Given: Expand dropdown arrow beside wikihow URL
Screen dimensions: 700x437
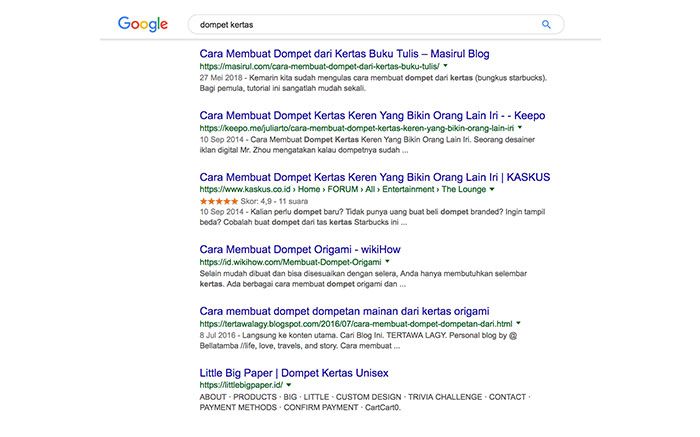Looking at the screenshot, I should (387, 262).
